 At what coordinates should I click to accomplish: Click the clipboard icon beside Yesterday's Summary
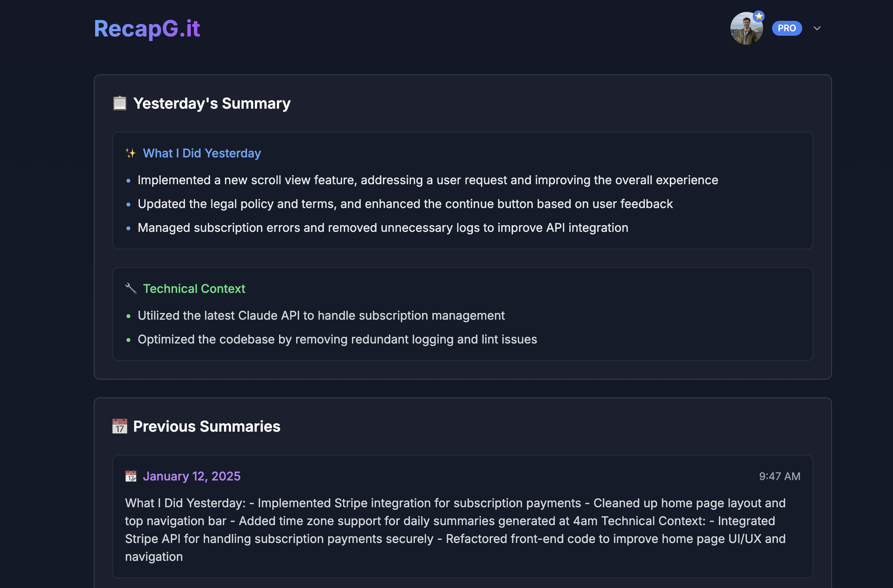click(120, 103)
